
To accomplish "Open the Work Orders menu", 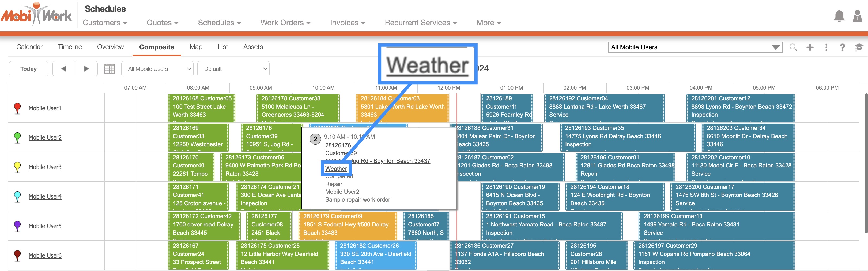I will [x=285, y=23].
